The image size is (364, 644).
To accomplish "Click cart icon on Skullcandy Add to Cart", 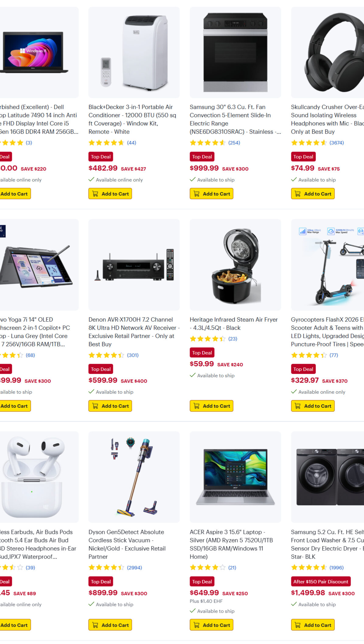I will [x=298, y=194].
